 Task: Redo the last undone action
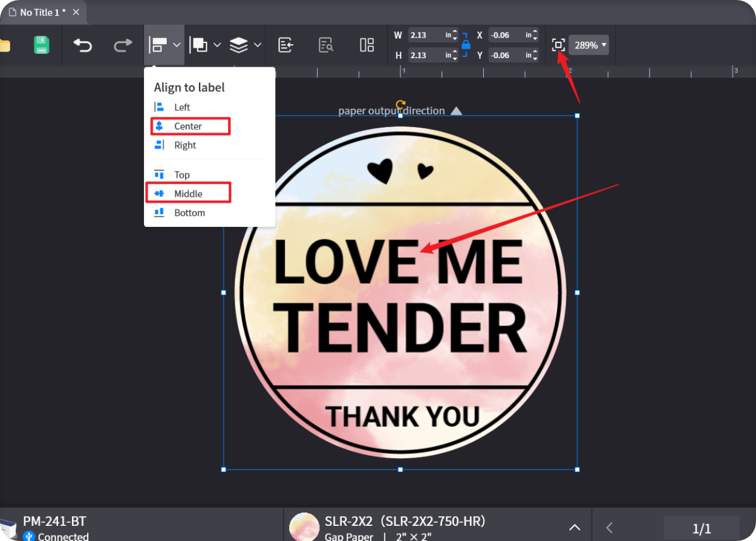pos(123,45)
